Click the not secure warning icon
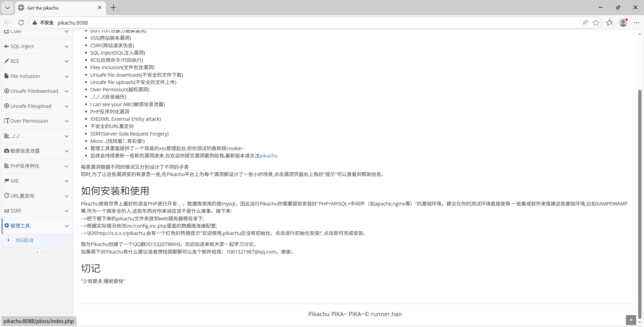The height and width of the screenshot is (327, 644). (x=35, y=23)
